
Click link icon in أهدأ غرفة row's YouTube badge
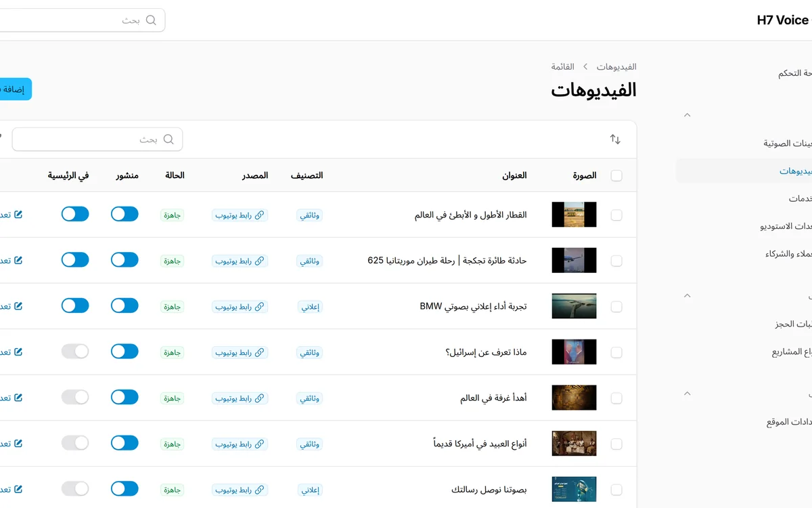(x=260, y=398)
